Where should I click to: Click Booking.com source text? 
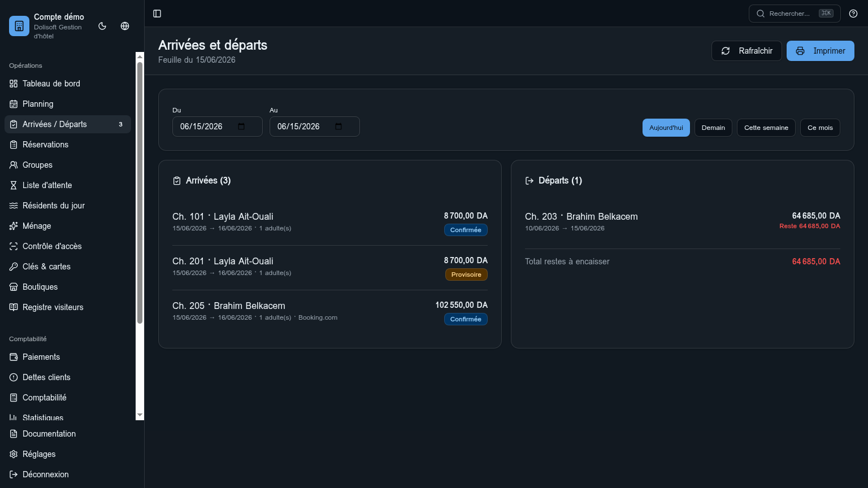tap(318, 317)
